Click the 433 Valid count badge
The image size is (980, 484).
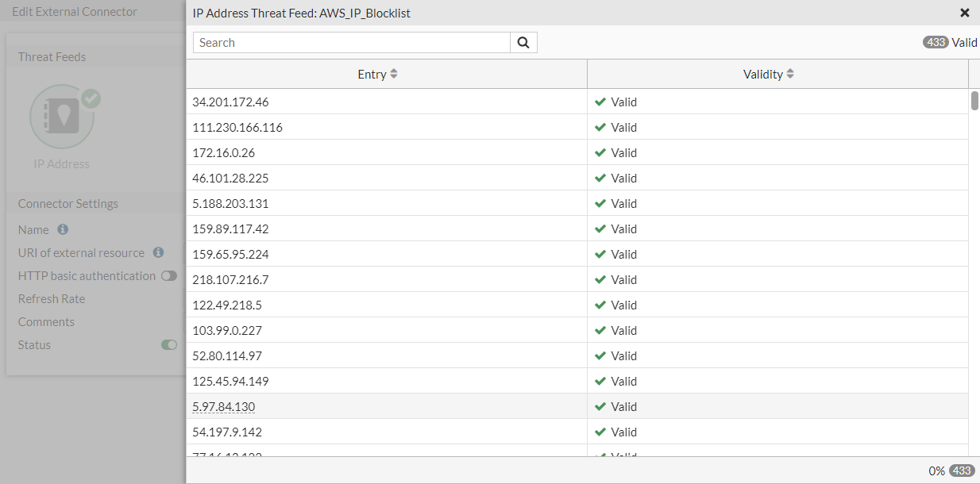[x=936, y=43]
